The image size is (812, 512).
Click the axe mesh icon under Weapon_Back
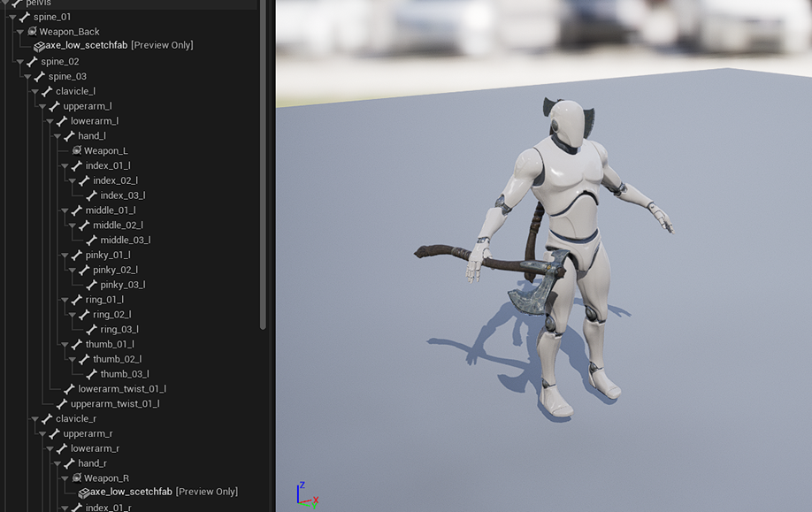tap(39, 47)
